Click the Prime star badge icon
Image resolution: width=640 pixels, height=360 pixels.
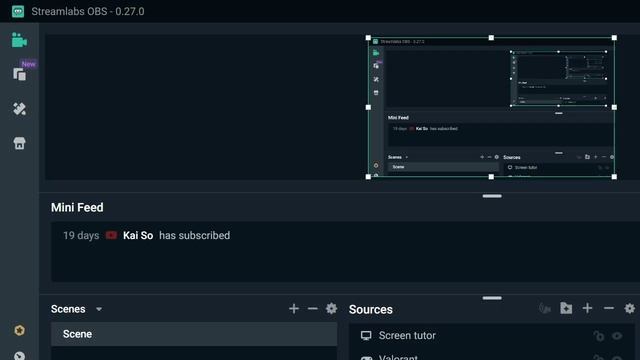pos(19,330)
